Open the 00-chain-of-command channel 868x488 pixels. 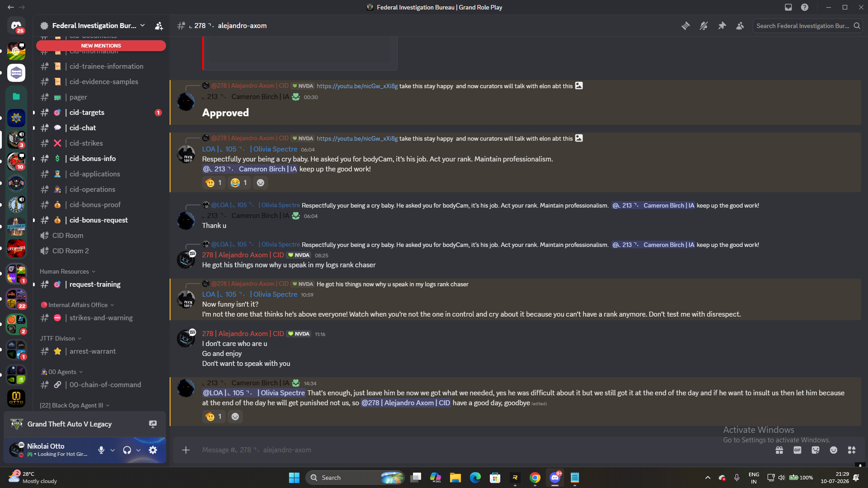[101, 385]
